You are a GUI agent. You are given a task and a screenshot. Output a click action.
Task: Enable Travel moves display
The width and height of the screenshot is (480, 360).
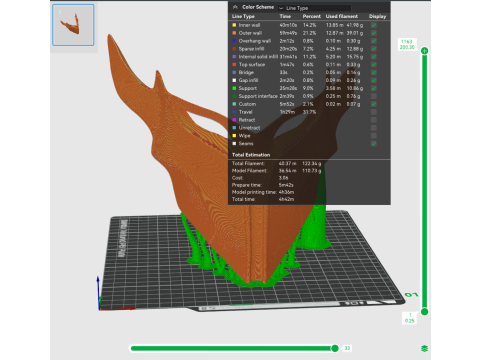click(x=374, y=112)
